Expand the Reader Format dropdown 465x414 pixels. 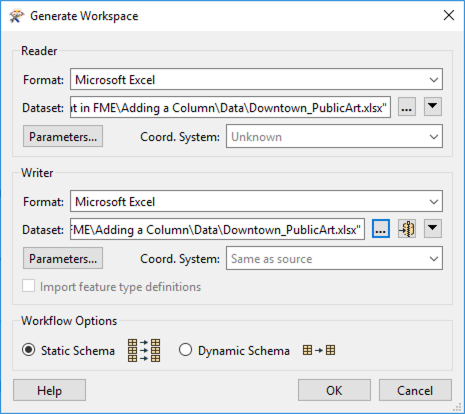tap(256, 79)
